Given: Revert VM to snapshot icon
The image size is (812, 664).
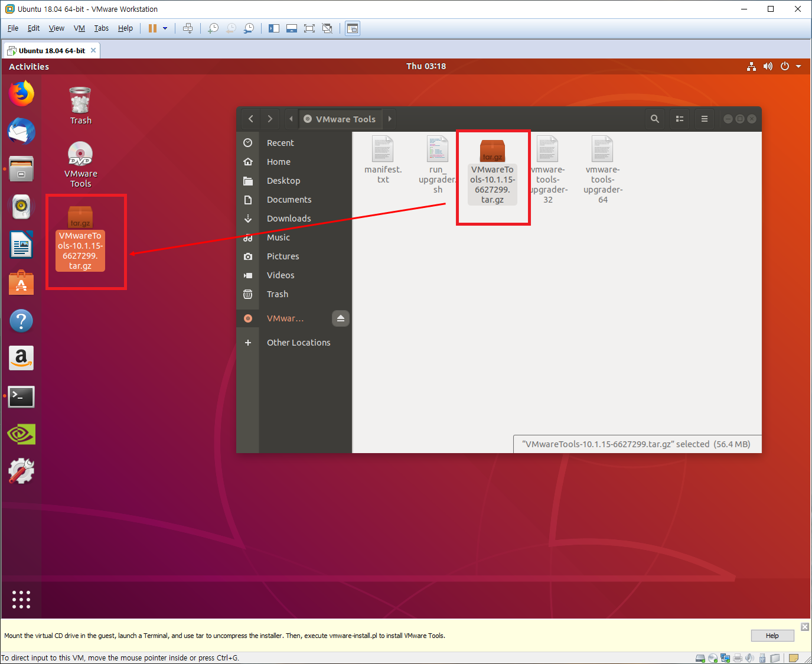Looking at the screenshot, I should tap(231, 28).
